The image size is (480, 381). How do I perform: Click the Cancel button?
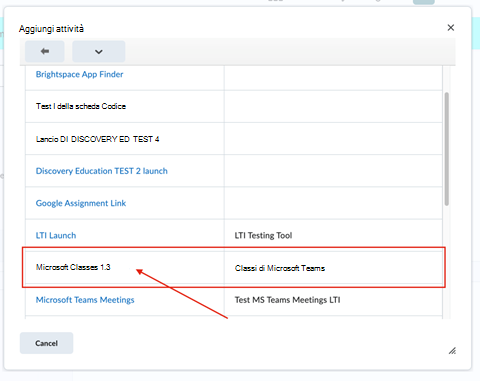pos(46,343)
